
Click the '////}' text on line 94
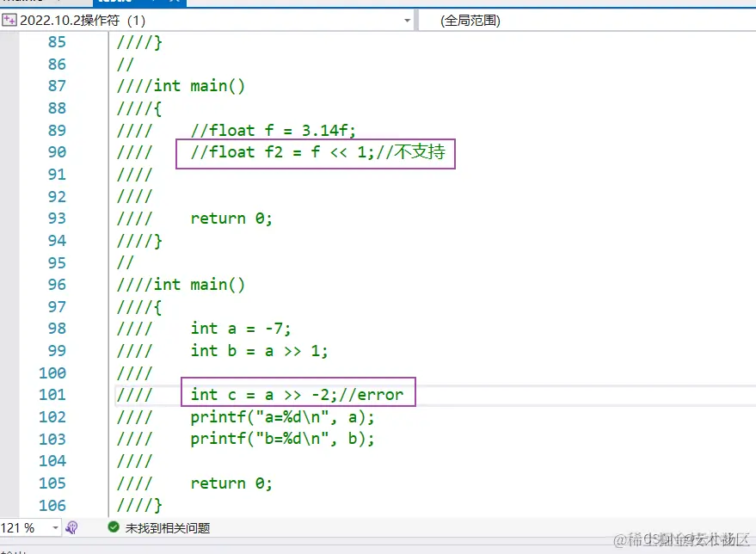coord(139,241)
